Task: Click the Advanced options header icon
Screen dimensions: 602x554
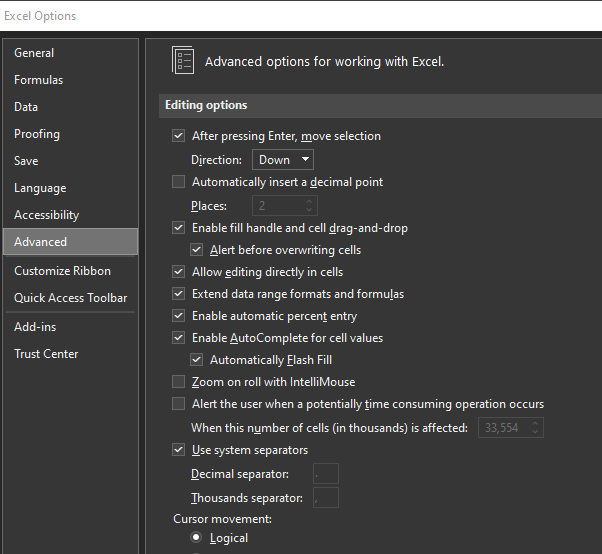Action: click(x=183, y=61)
